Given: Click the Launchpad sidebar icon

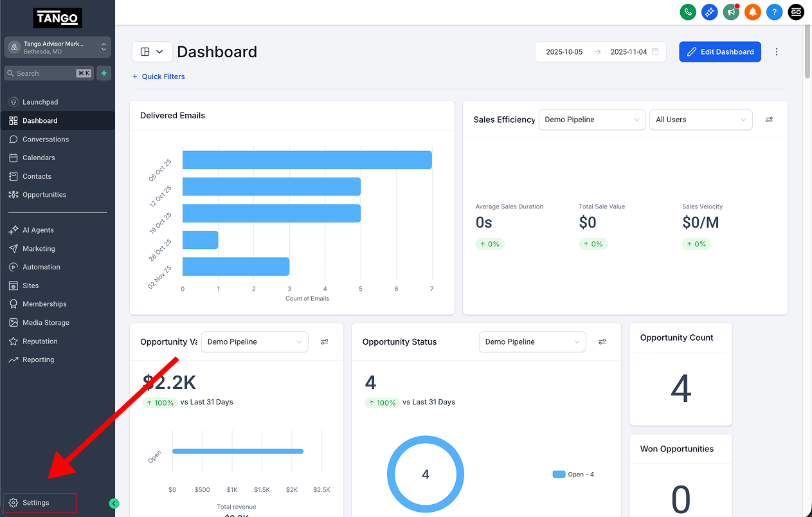Looking at the screenshot, I should point(14,102).
